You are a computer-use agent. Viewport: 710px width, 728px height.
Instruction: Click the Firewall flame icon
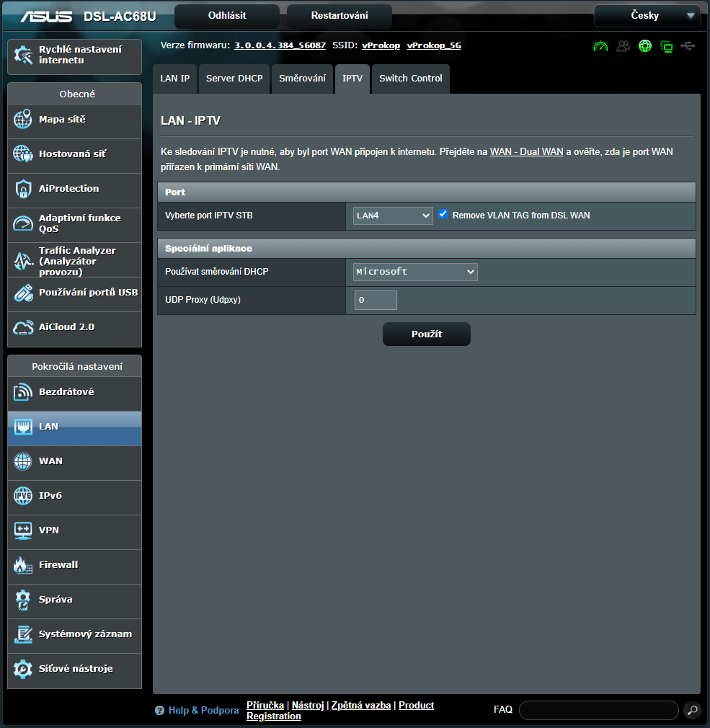click(x=23, y=565)
